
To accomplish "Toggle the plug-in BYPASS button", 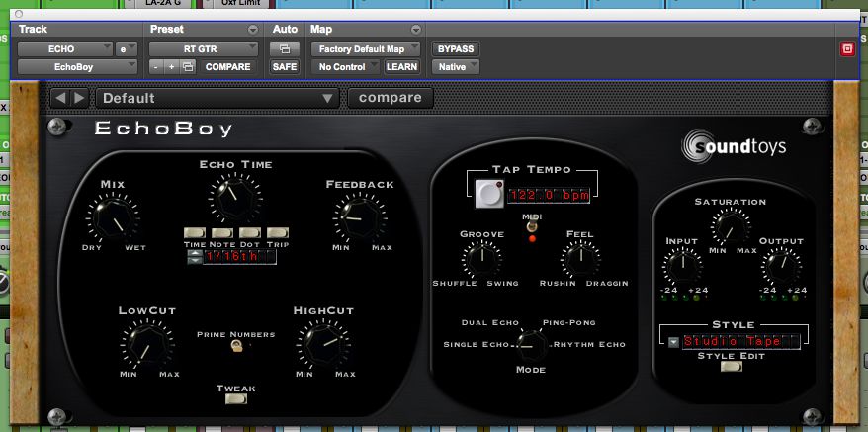I will [456, 49].
